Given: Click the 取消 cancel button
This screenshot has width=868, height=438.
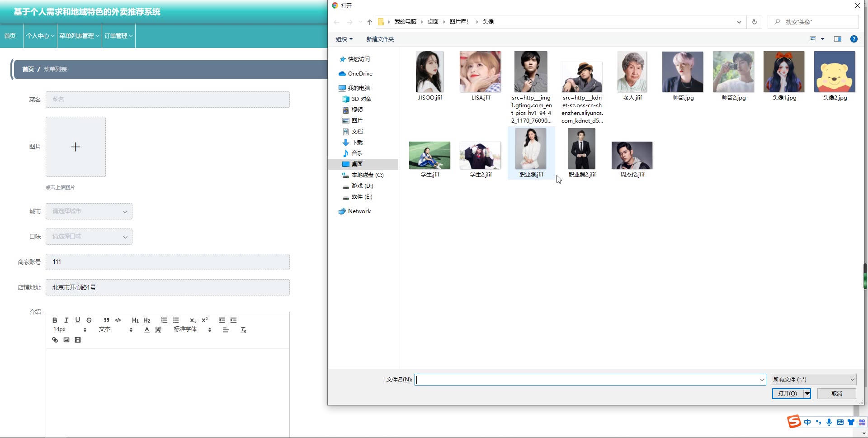Looking at the screenshot, I should (837, 394).
